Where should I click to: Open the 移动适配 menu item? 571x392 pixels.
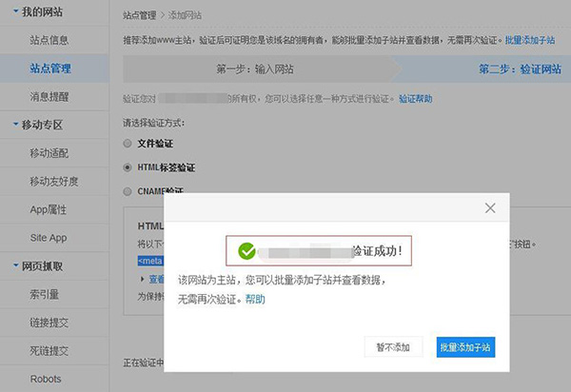click(49, 153)
